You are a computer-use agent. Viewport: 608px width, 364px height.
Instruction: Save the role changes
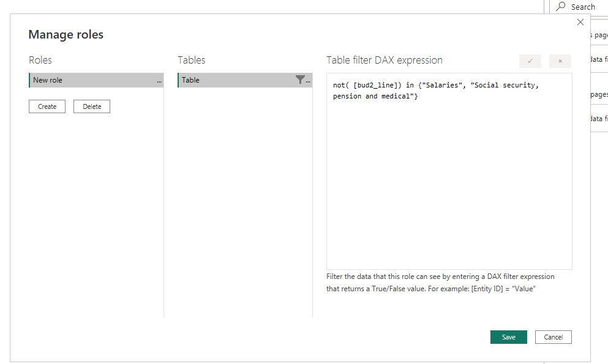click(x=508, y=337)
